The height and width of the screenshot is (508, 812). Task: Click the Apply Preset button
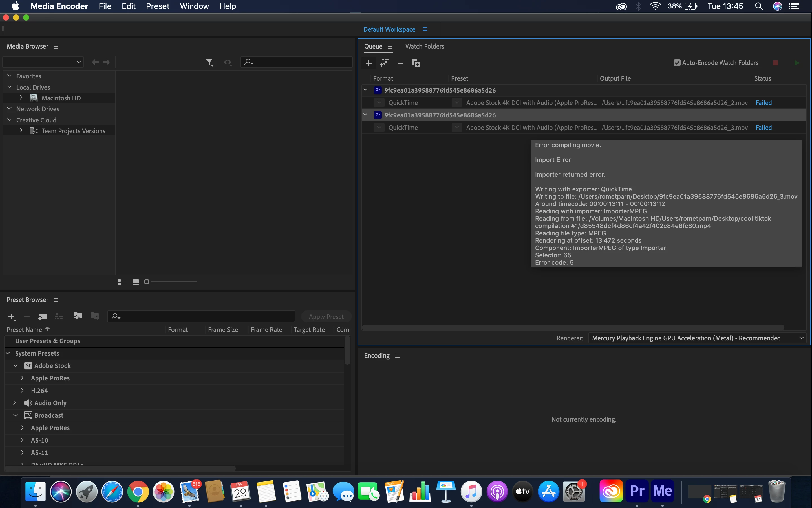pyautogui.click(x=326, y=316)
